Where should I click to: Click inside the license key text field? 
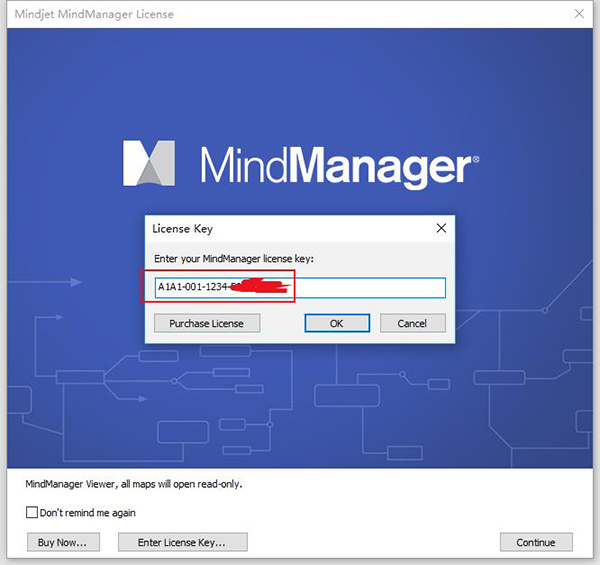click(x=370, y=288)
